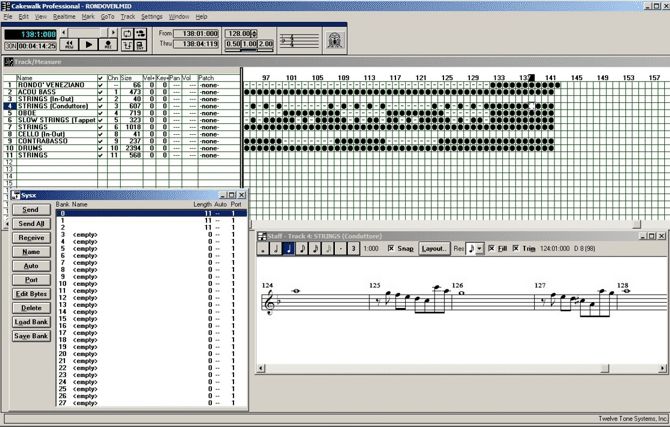670x427 pixels.
Task: Open the Mark menu
Action: tap(88, 17)
